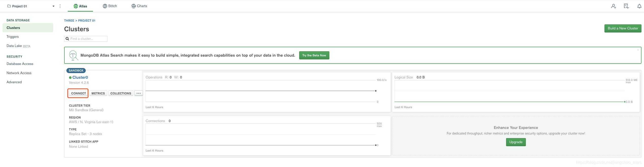644x167 pixels.
Task: Click the Logical Size chart data point
Action: coord(625,102)
